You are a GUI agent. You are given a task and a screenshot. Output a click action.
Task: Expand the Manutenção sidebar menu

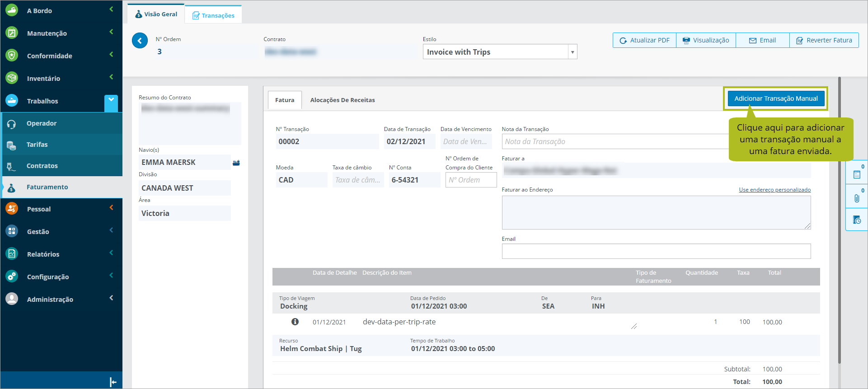tap(47, 33)
